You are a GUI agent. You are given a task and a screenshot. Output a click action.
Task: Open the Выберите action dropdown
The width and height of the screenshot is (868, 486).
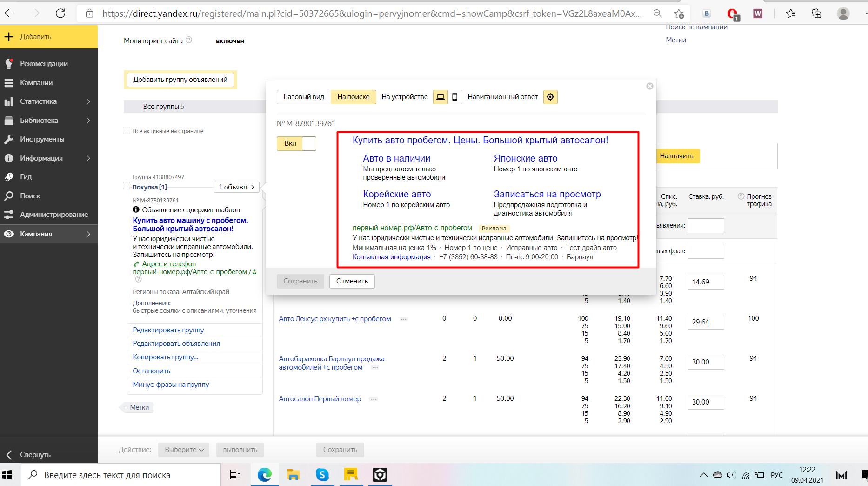tap(184, 450)
